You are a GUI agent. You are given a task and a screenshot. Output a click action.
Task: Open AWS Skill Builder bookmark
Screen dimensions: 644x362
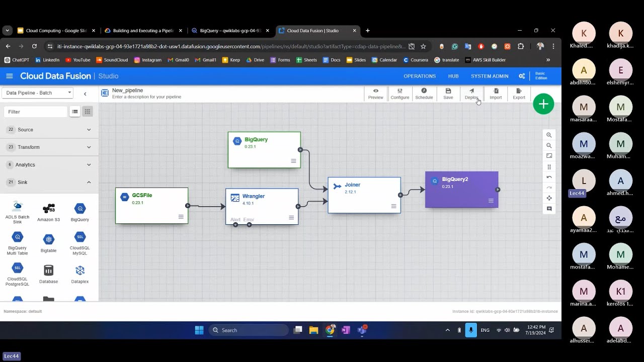(x=486, y=60)
